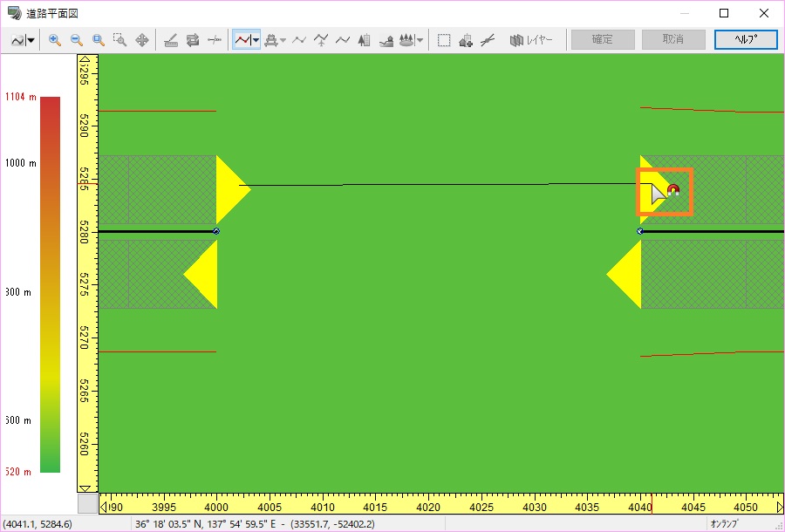Click the vertical ruler down scroll arrow
This screenshot has width=785, height=532.
(x=85, y=488)
